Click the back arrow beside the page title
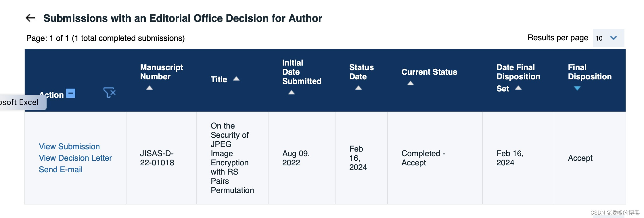644x218 pixels. (x=30, y=18)
